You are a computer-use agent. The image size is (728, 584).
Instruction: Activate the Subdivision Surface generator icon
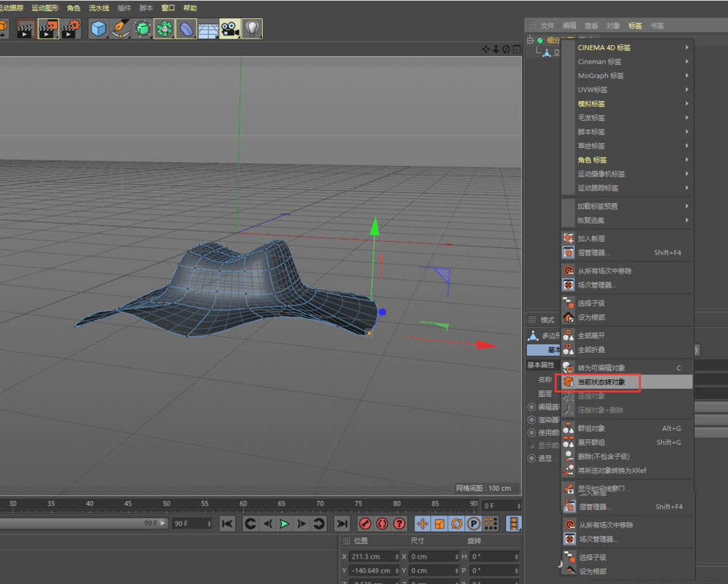[143, 29]
